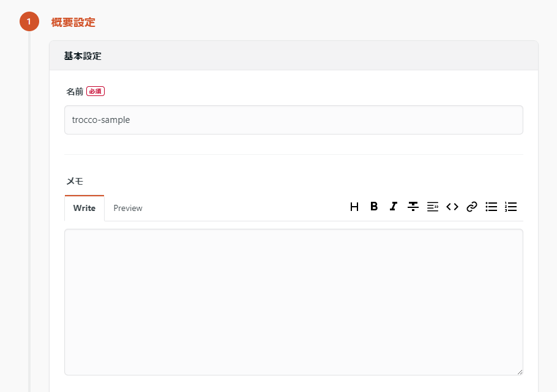557x392 pixels.
Task: Add a numbered list in memo
Action: 510,207
